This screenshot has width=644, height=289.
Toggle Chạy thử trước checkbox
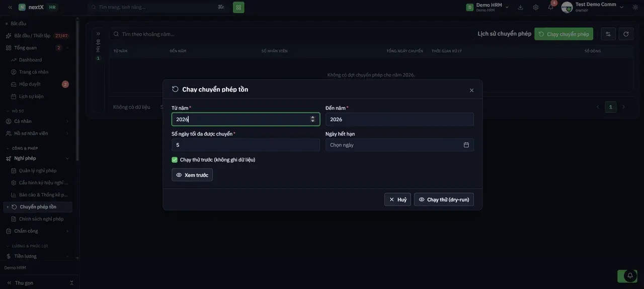coord(175,160)
